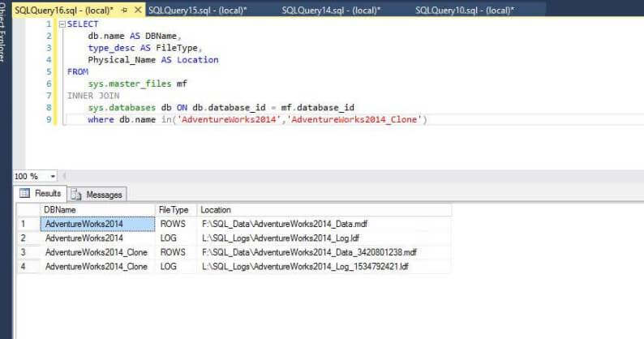Select the AdventureWorks2014_Clone cell in row 4

(98, 266)
